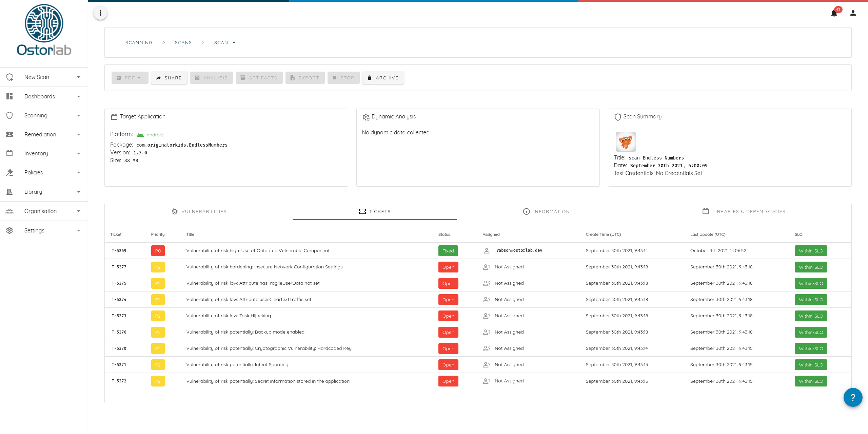Open the Task Hijacking ticket title
This screenshot has width=868, height=434.
pyautogui.click(x=229, y=316)
